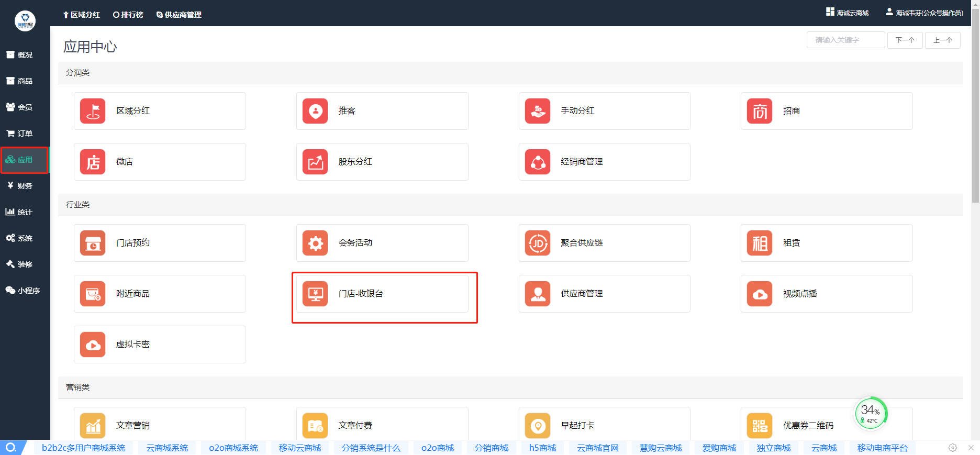Open the 招商 app icon
Viewport: 980px width, 455px height.
[x=760, y=111]
